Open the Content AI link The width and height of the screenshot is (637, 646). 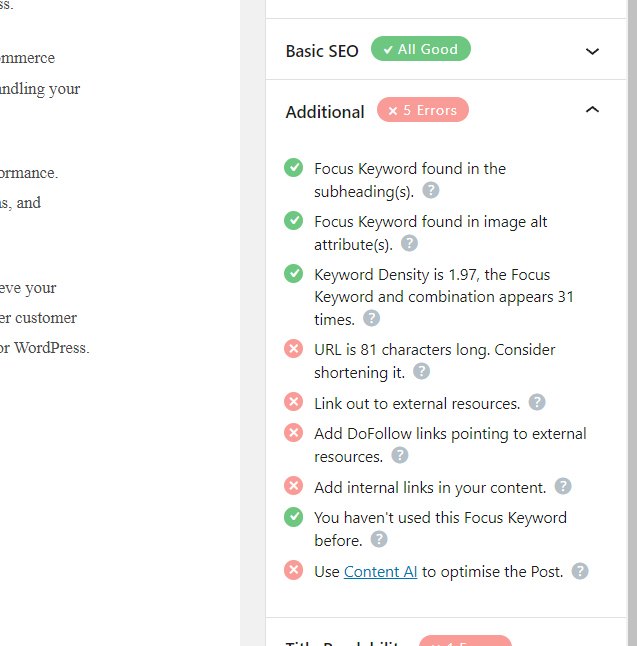pyautogui.click(x=380, y=572)
